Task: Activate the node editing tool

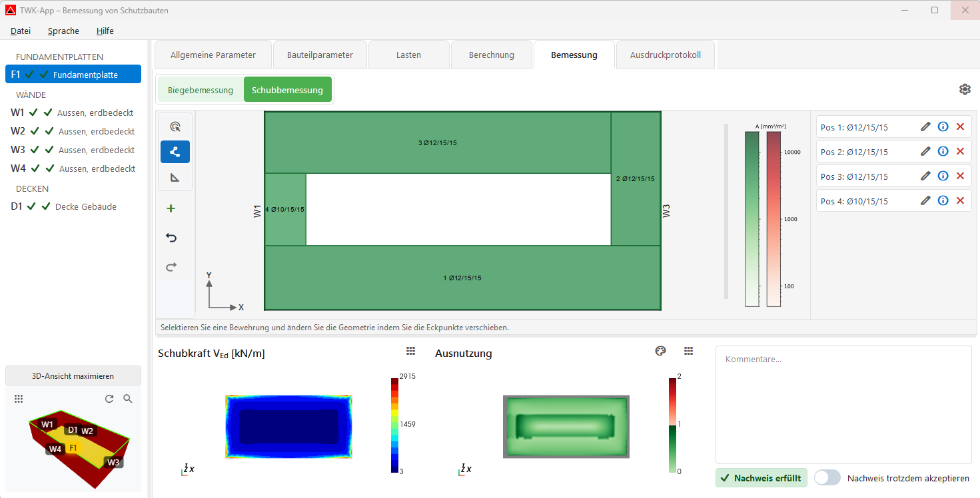Action: [175, 152]
